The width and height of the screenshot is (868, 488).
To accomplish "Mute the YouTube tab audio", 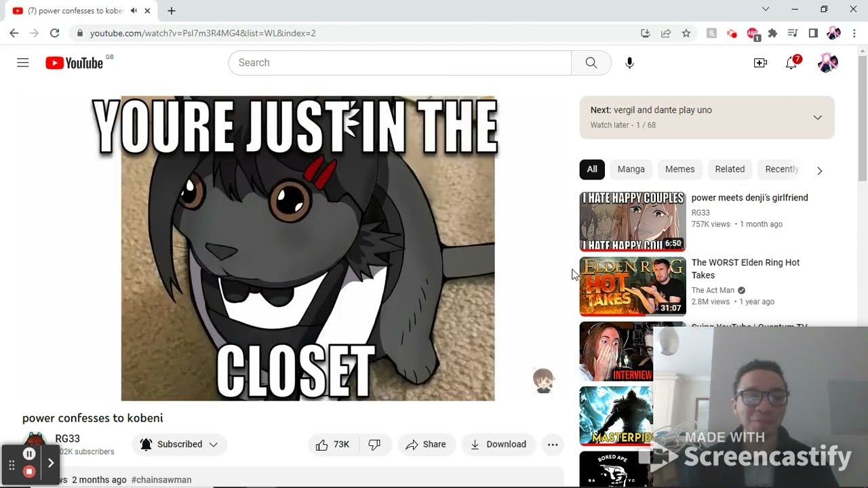I will (x=134, y=11).
